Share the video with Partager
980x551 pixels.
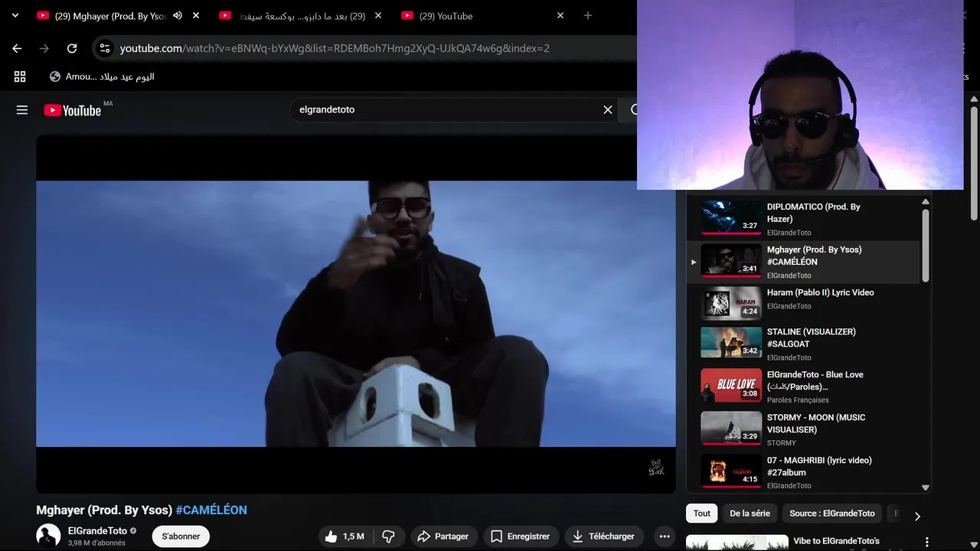click(x=444, y=536)
